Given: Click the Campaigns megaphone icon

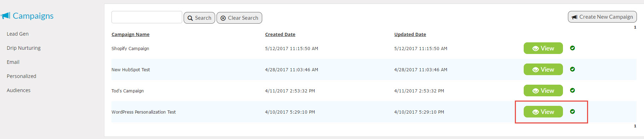Looking at the screenshot, I should pos(5,16).
